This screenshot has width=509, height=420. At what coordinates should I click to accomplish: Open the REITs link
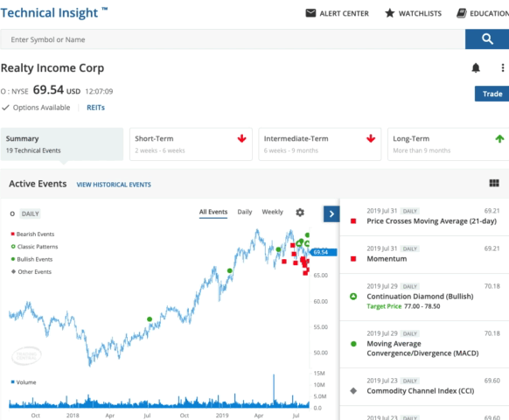point(95,108)
